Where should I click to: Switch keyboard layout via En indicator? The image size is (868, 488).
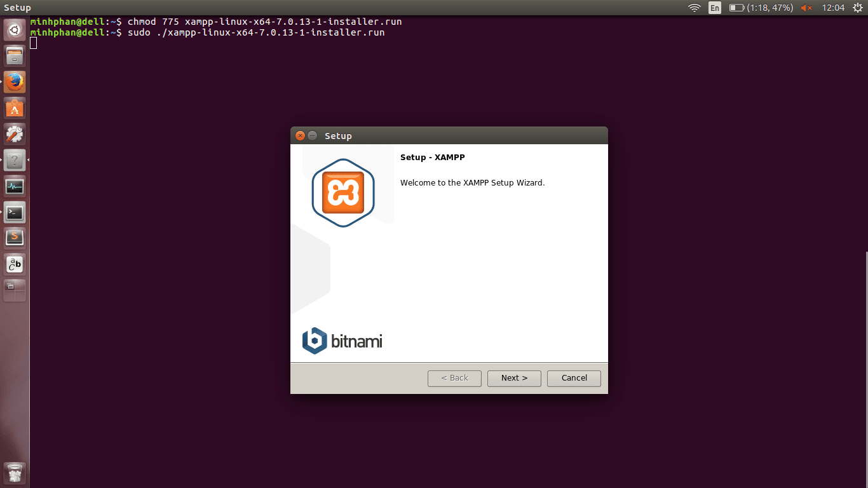714,8
